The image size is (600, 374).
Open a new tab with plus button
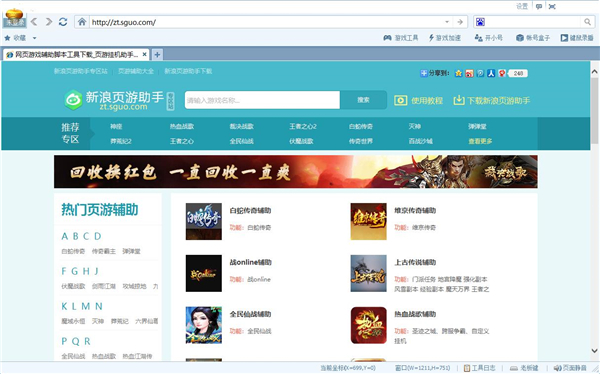pos(157,55)
